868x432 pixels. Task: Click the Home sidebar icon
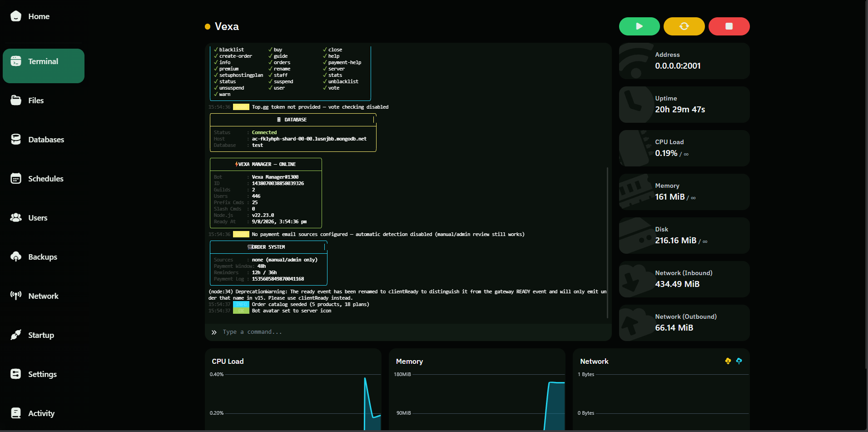(16, 16)
